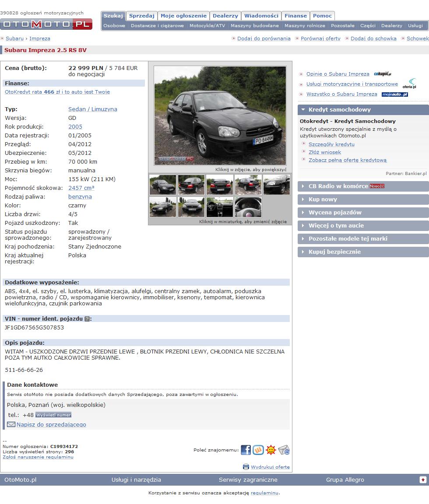Click the phone number 511-66-66-26
The height and width of the screenshot is (504, 429).
24,370
